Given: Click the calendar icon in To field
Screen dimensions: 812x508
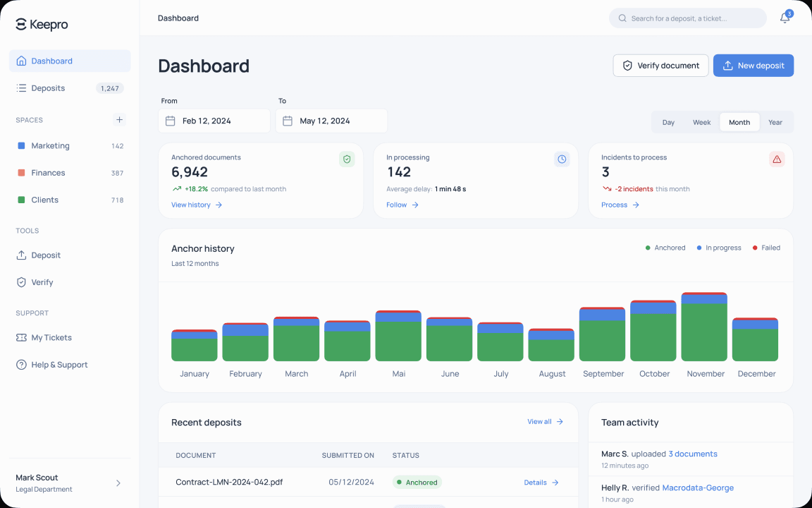Looking at the screenshot, I should (x=288, y=121).
